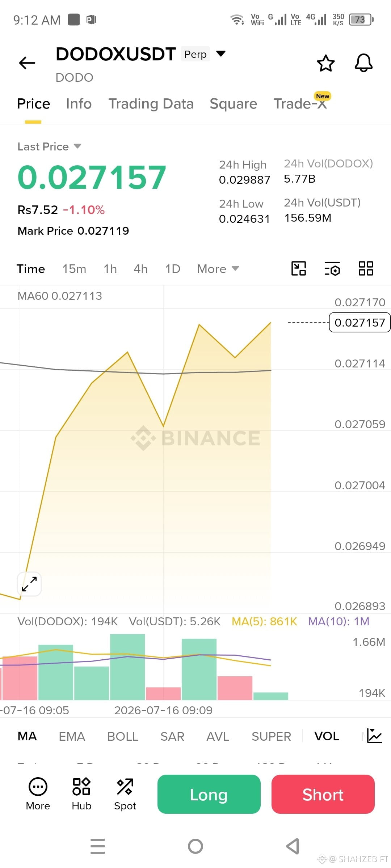This screenshot has height=868, width=391.
Task: Open the Hub menu icon
Action: [x=81, y=794]
